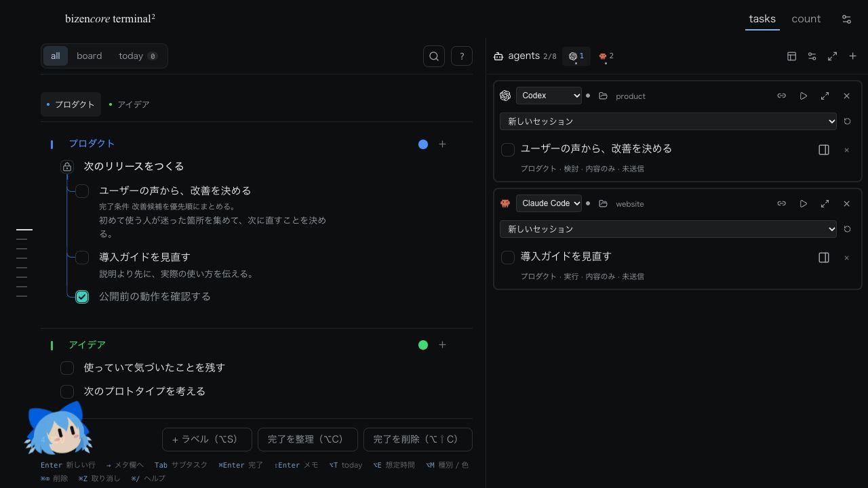
Task: Expand the agents panel to fullscreen
Action: 832,56
